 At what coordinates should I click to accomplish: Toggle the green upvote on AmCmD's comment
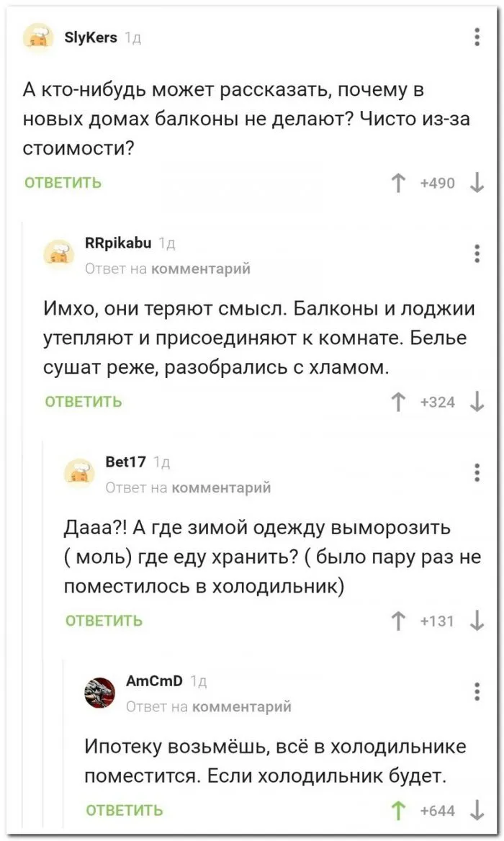click(397, 811)
